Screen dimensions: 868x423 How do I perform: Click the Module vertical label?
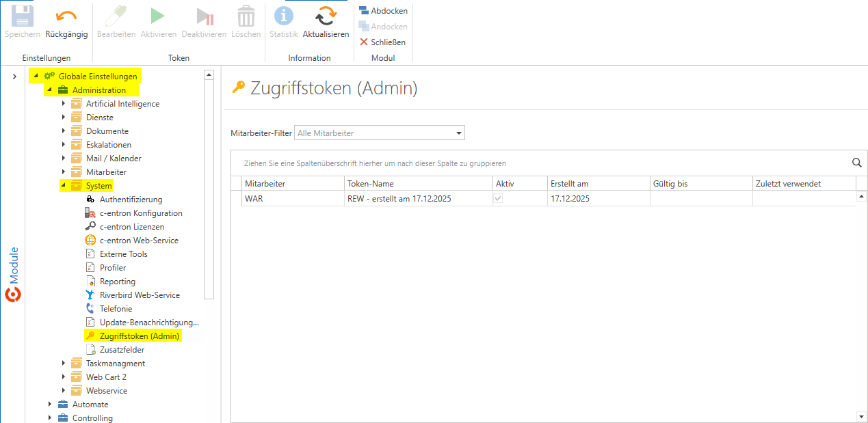click(14, 265)
